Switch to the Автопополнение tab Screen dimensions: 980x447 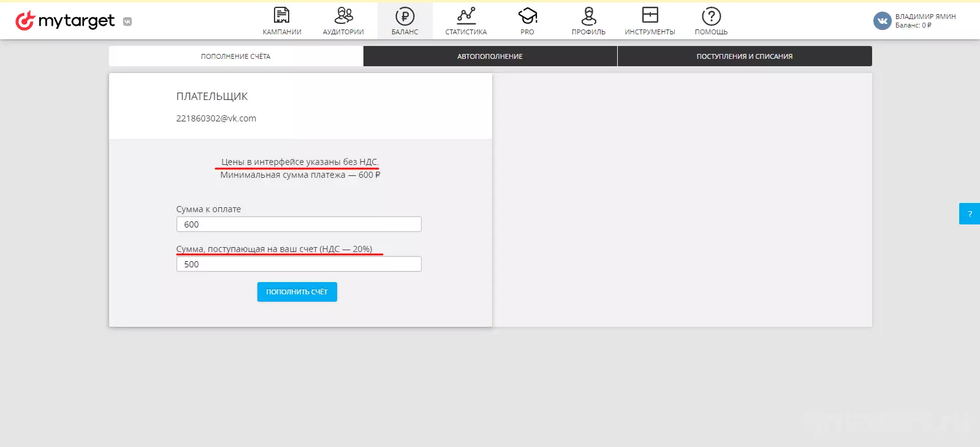pos(490,56)
